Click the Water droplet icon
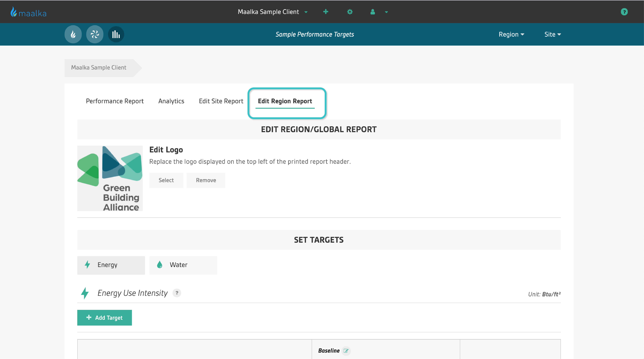The image size is (644, 359). tap(160, 265)
